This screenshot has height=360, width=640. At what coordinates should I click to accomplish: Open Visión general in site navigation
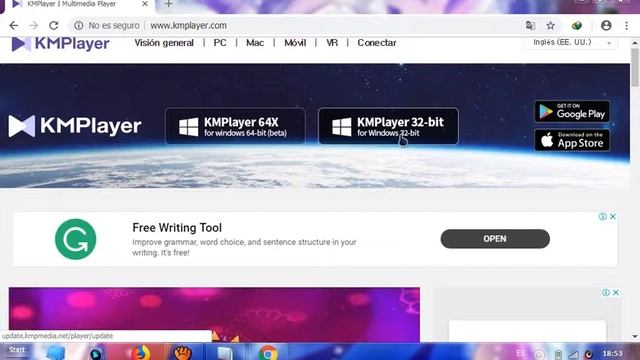[x=164, y=43]
